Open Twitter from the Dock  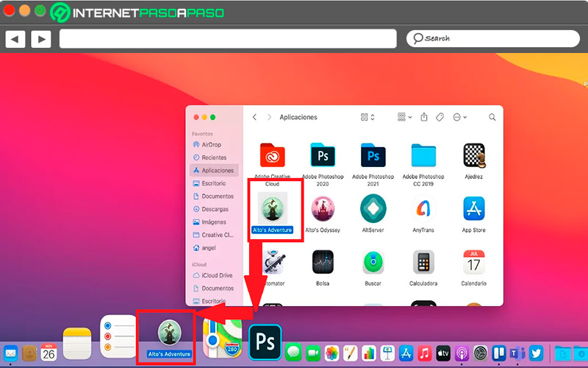(x=537, y=353)
